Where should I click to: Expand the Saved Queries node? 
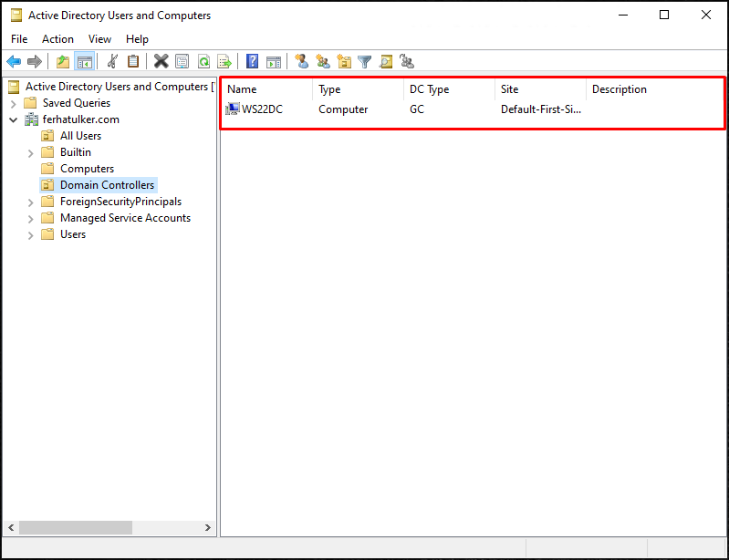point(14,104)
